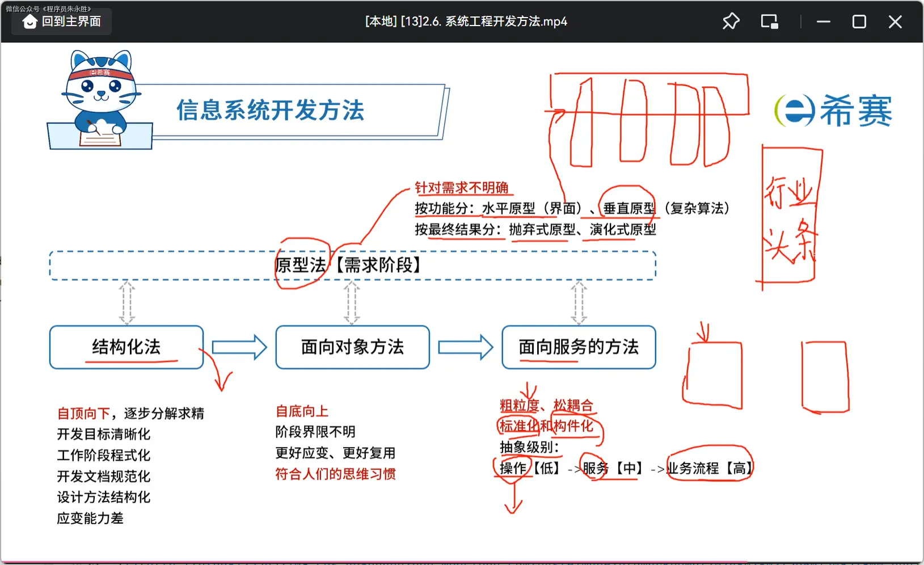Viewport: 924px width, 565px height.
Task: Switch to mini-player picture-in-picture mode
Action: [x=769, y=22]
